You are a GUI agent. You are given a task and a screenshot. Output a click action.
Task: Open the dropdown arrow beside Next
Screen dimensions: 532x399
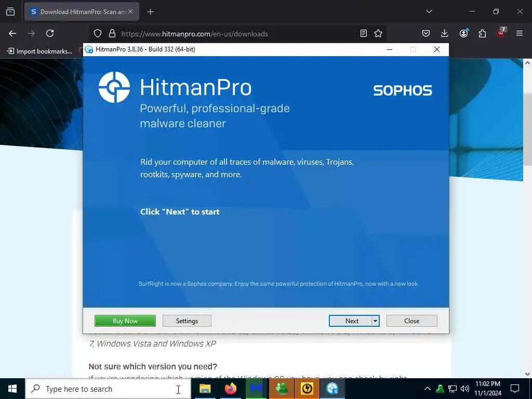[x=375, y=321]
